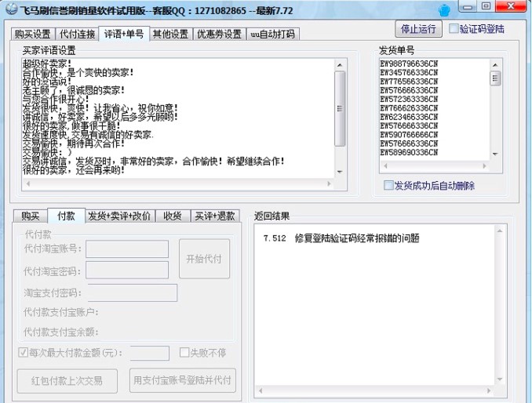
Task: Select tracking number EW623466336CN
Action: pos(409,117)
